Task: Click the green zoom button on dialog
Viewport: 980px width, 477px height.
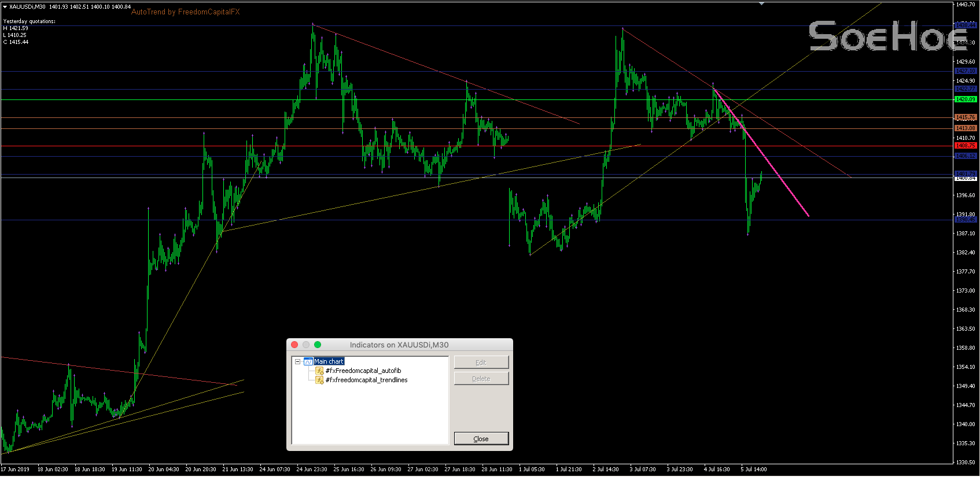Action: pyautogui.click(x=318, y=345)
